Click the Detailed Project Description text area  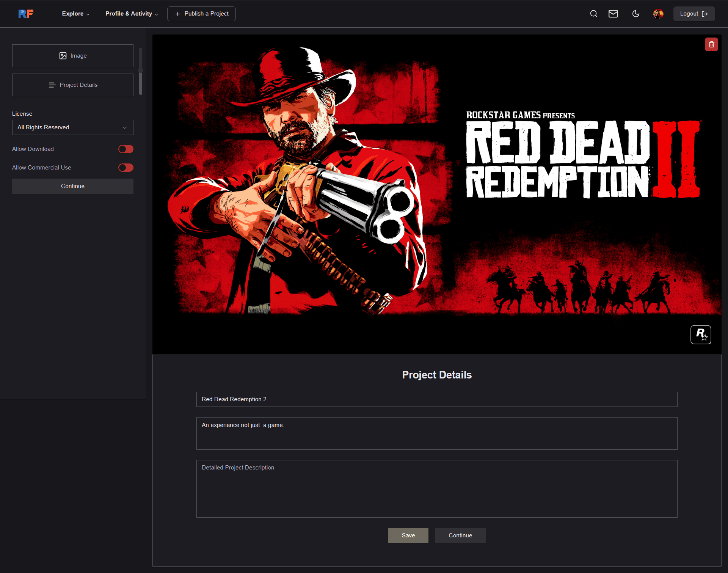coord(437,489)
